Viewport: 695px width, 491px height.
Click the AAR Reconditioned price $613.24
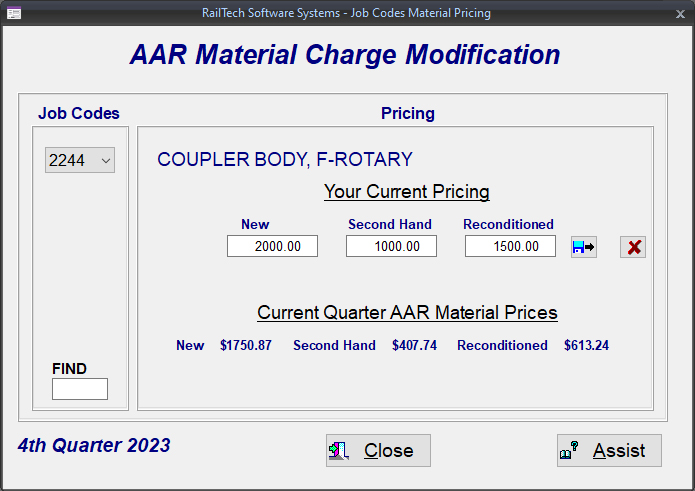coord(586,345)
